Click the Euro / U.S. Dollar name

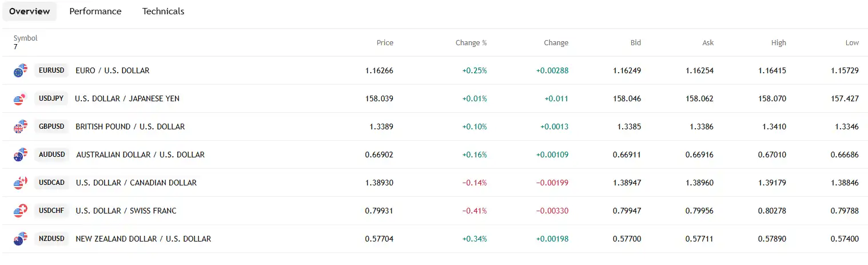[x=112, y=71]
